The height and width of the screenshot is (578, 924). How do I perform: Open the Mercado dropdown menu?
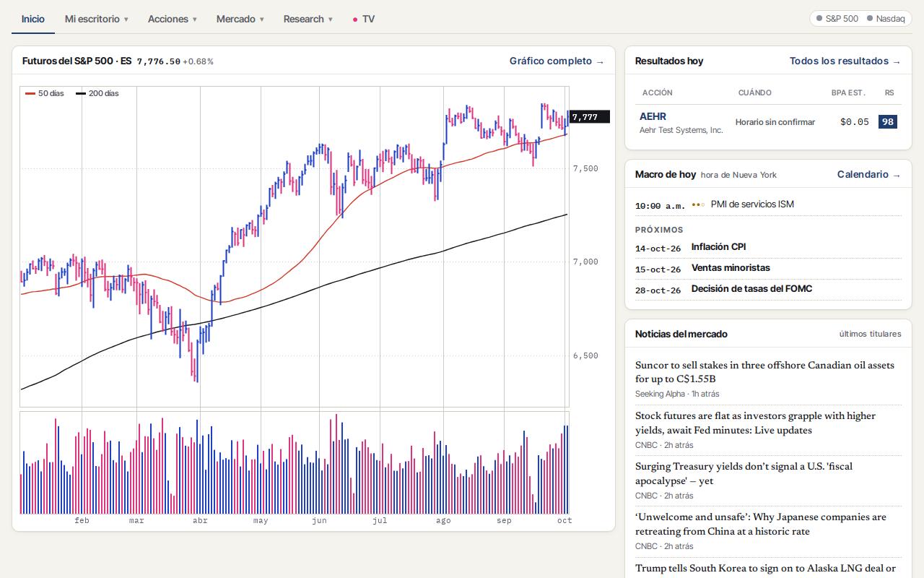[240, 19]
